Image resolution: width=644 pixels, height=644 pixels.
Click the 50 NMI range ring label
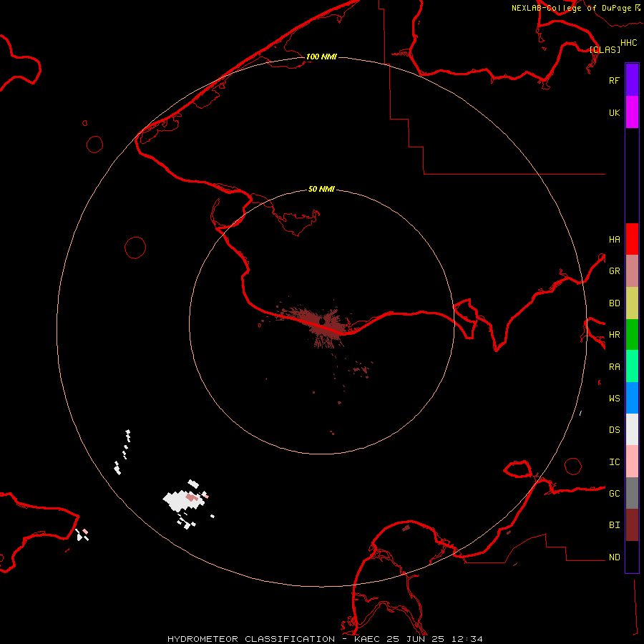[321, 189]
